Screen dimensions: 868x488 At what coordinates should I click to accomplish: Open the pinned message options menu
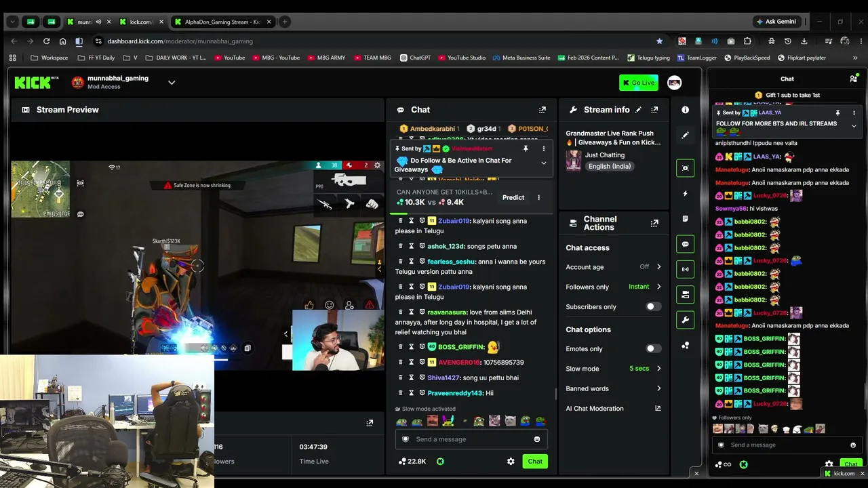tap(543, 148)
